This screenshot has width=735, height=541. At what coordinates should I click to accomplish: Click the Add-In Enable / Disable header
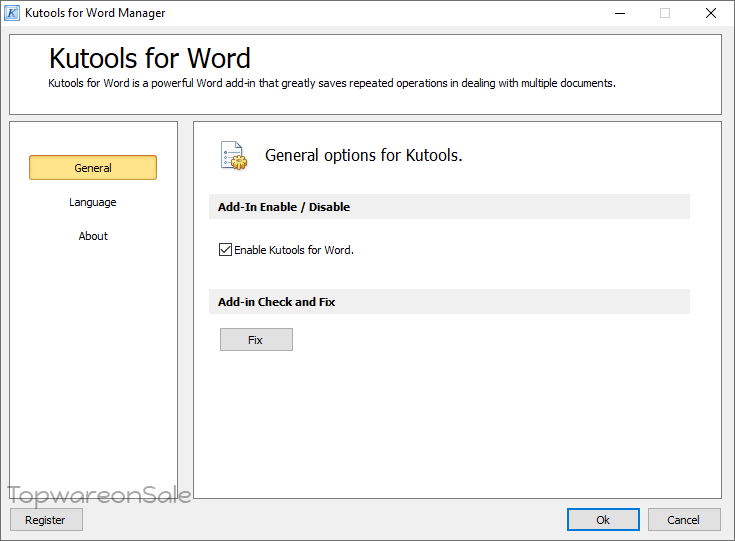click(449, 207)
